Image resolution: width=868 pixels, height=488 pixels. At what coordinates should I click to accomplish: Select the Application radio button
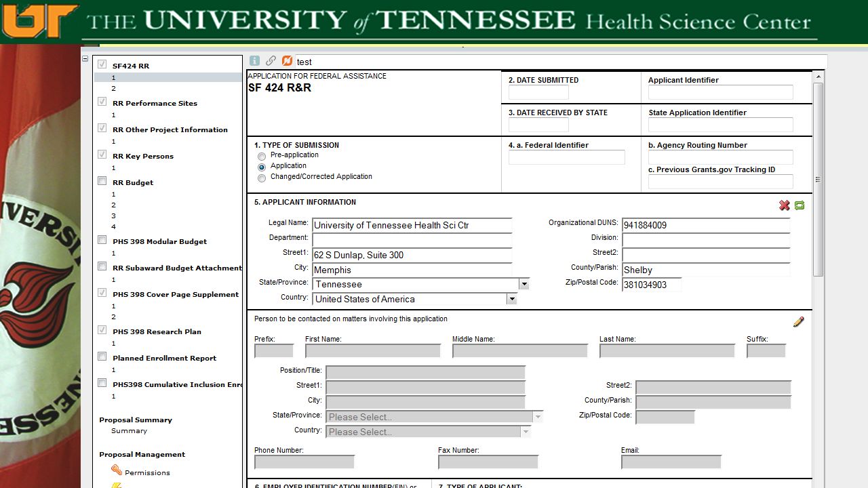pyautogui.click(x=262, y=167)
